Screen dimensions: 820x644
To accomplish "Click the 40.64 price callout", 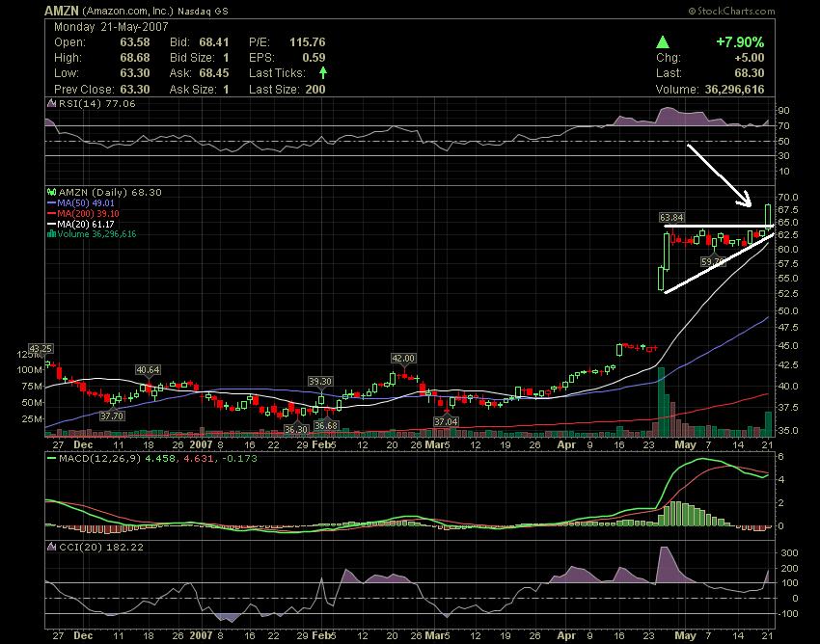I will 148,369.
